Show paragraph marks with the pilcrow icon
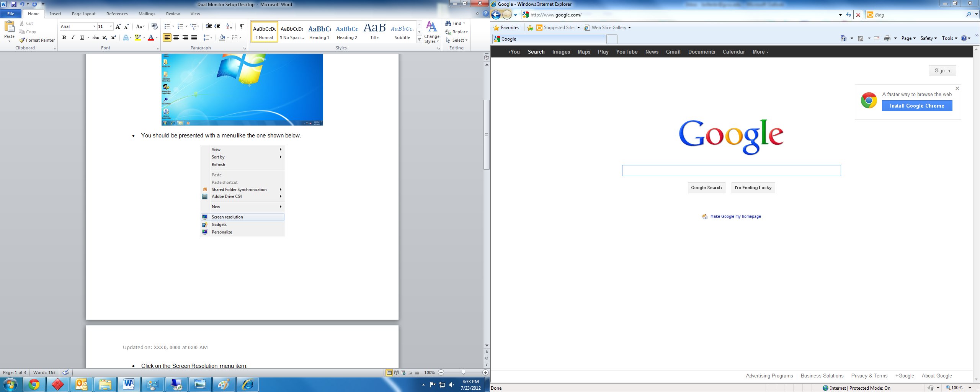980x392 pixels. 242,26
